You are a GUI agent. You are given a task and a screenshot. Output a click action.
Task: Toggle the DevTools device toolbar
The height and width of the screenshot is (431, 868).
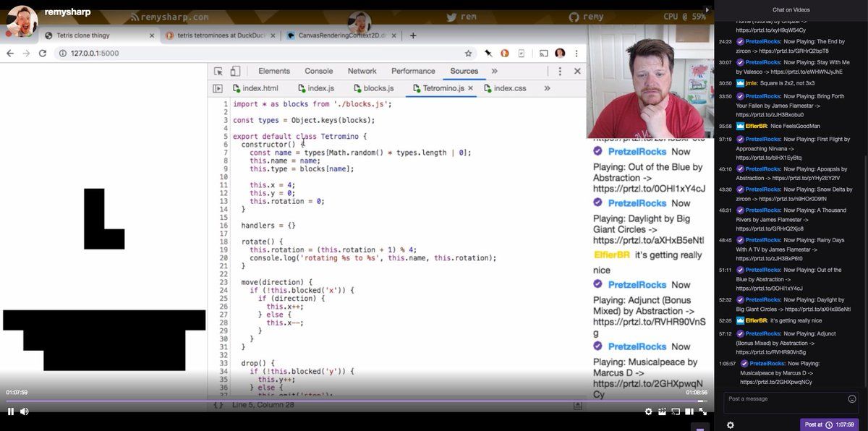[235, 71]
